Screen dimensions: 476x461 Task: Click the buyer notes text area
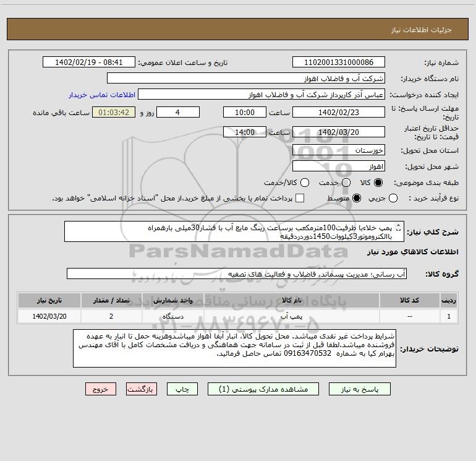click(x=234, y=348)
